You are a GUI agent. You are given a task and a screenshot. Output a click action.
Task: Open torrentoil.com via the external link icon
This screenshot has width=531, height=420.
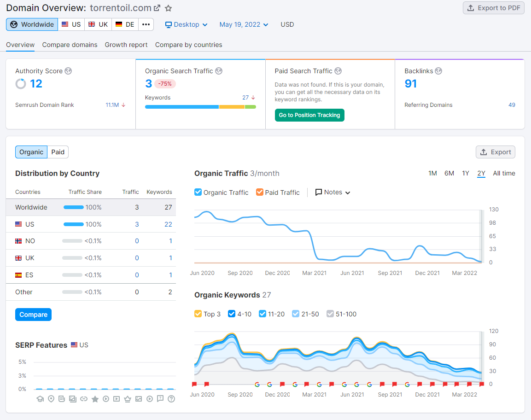[x=157, y=8]
